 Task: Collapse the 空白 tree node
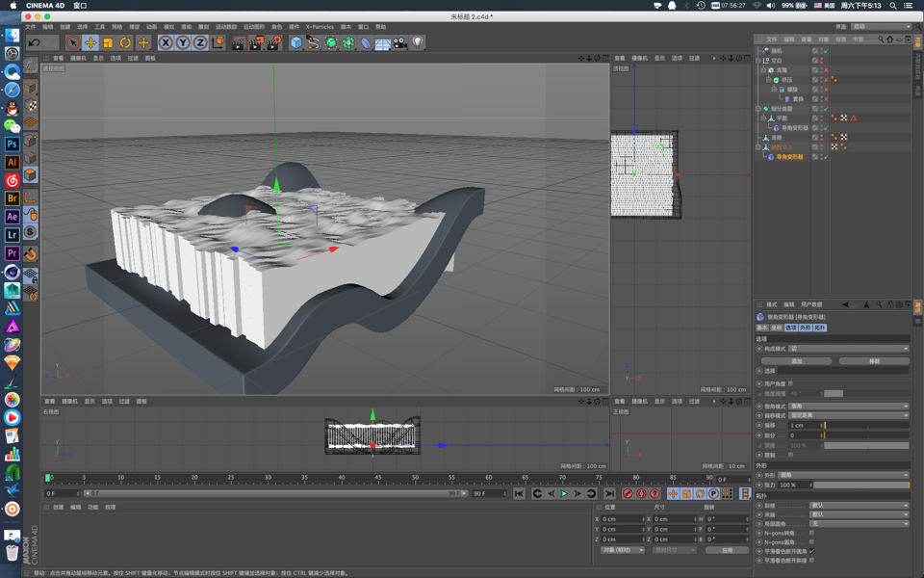(758, 60)
